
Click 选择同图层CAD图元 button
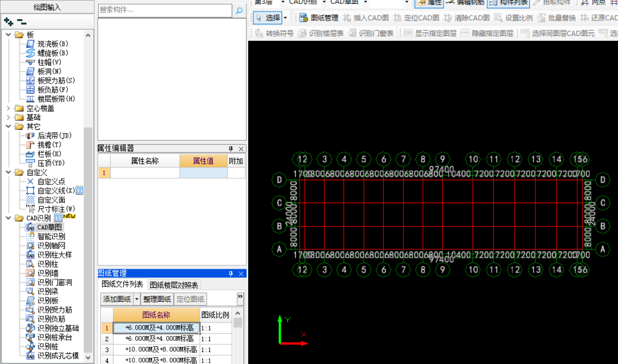tap(557, 33)
